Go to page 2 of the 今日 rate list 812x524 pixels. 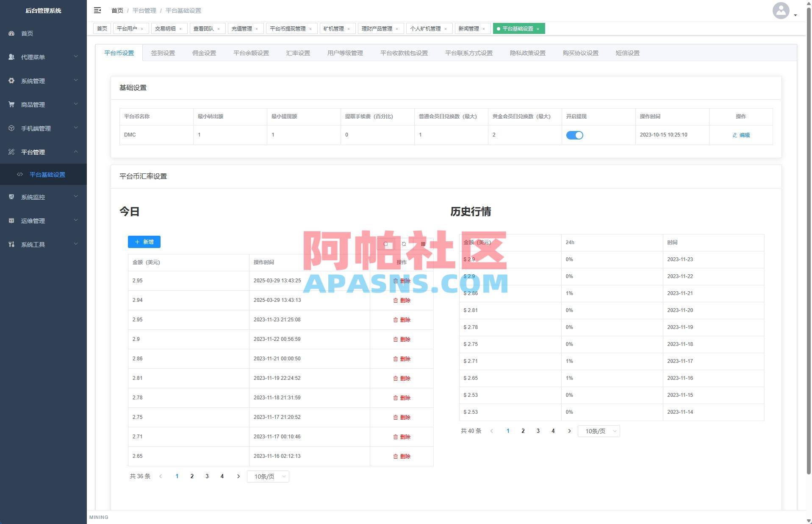tap(192, 476)
